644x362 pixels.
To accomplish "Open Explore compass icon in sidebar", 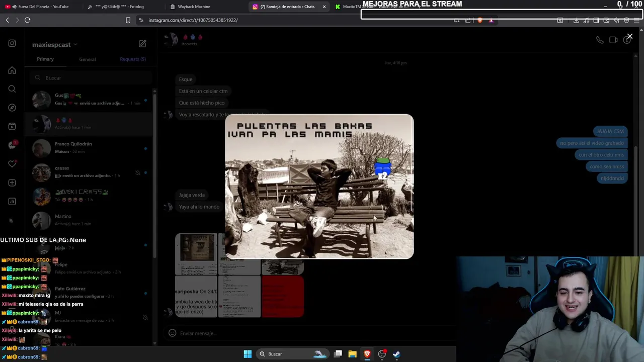I will [12, 108].
